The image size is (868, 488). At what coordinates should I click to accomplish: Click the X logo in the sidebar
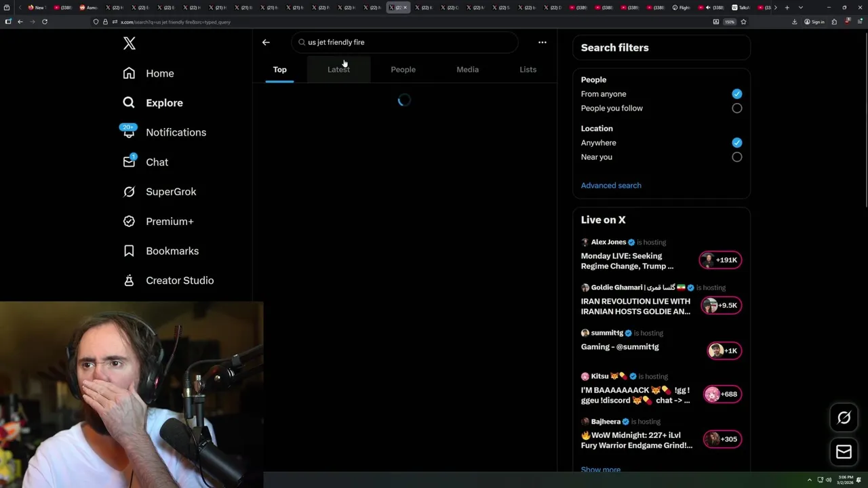tap(130, 43)
